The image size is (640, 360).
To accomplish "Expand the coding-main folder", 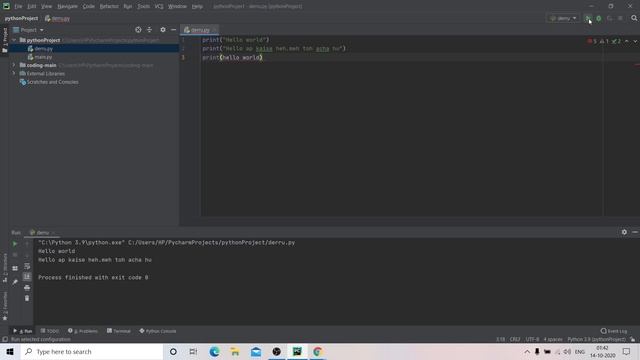I will coord(14,65).
